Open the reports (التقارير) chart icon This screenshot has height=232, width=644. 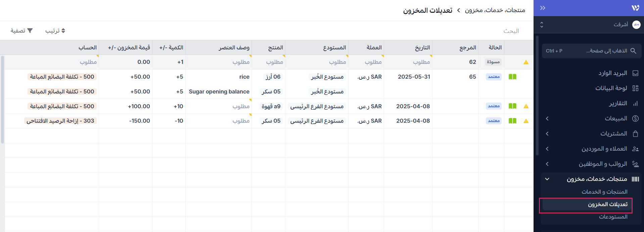[x=635, y=104]
